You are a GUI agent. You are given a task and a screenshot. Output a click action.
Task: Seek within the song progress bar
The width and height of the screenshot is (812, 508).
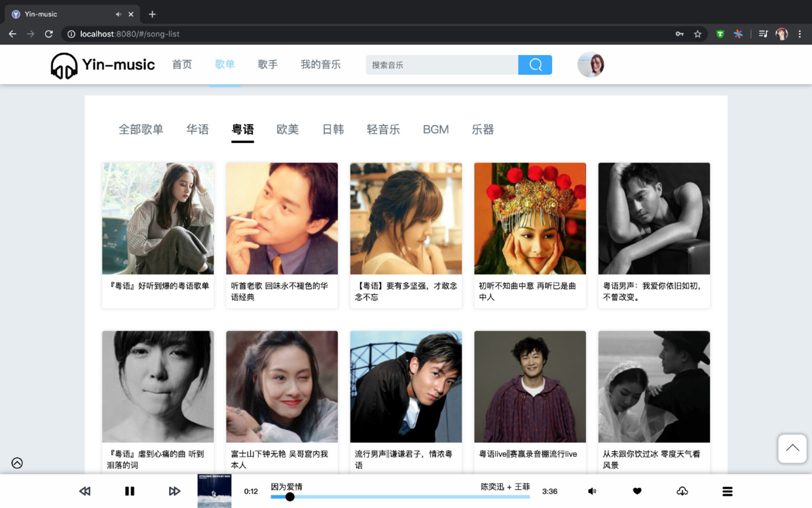coord(400,497)
